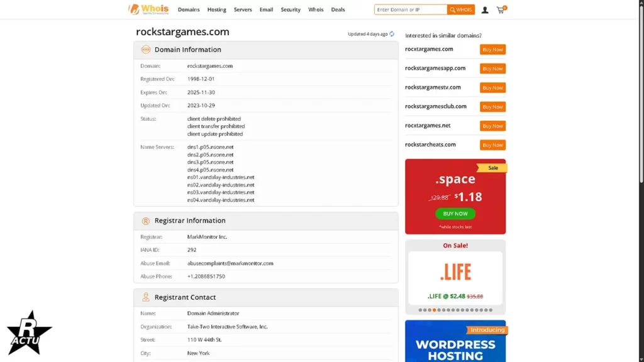The height and width of the screenshot is (362, 644).
Task: Open the Whois menu item
Action: point(316,9)
